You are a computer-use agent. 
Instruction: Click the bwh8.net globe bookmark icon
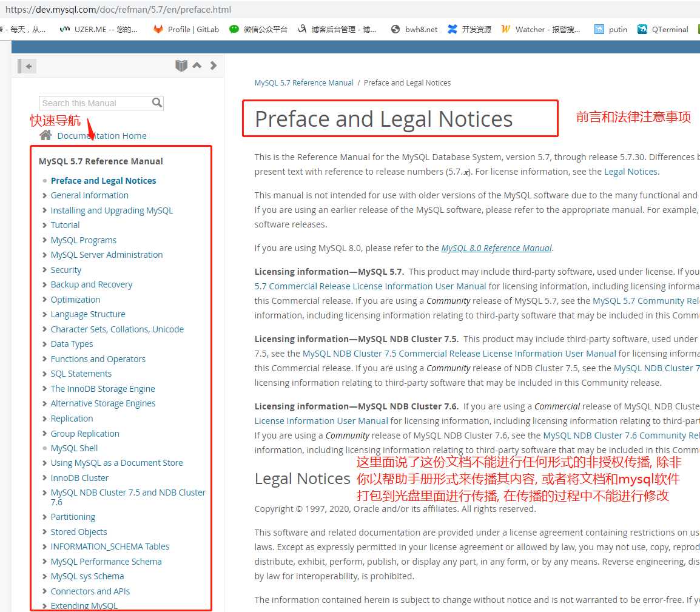395,29
